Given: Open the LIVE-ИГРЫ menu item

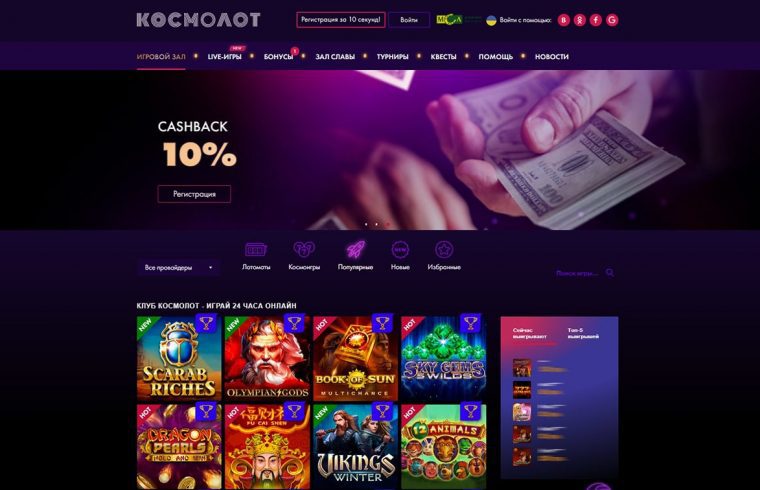Looking at the screenshot, I should pyautogui.click(x=224, y=57).
